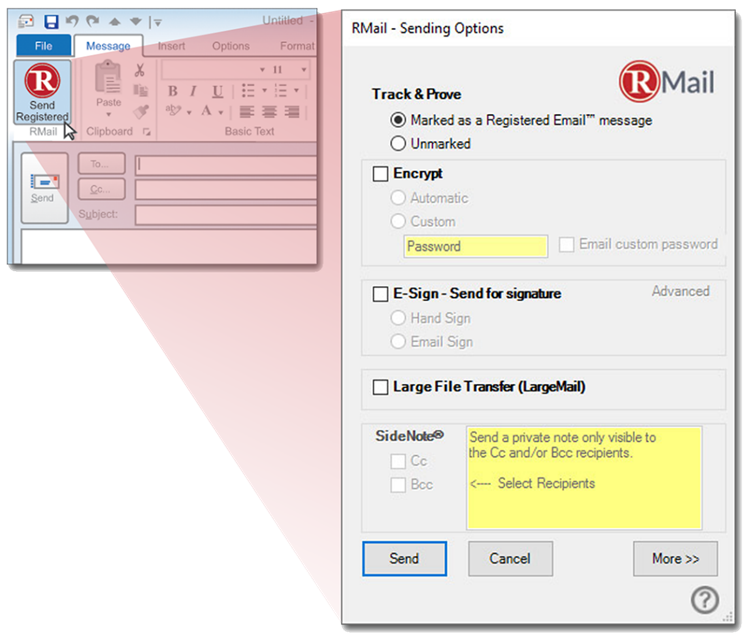Expand the bullet list dropdown arrow
The height and width of the screenshot is (642, 750).
tap(263, 91)
